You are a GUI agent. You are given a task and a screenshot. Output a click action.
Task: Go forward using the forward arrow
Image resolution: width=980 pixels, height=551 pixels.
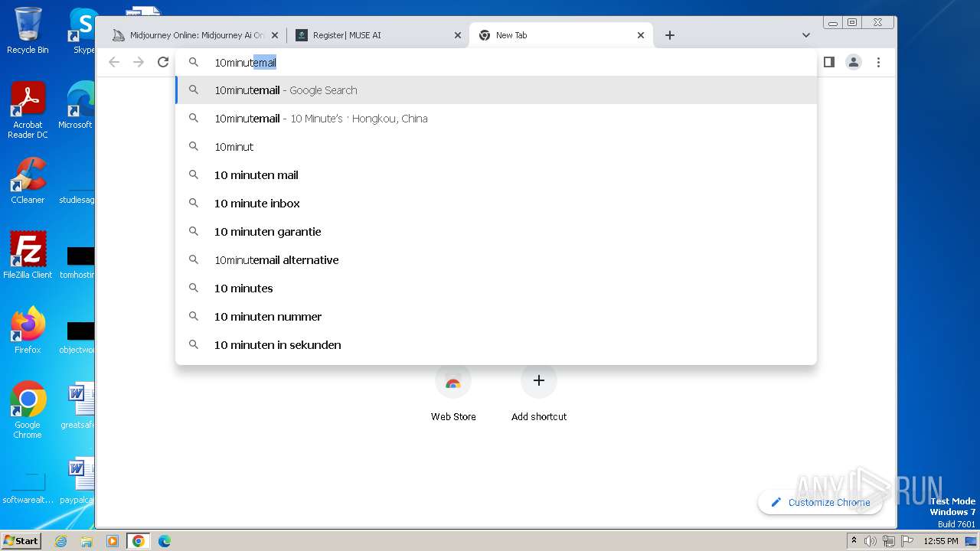click(139, 62)
